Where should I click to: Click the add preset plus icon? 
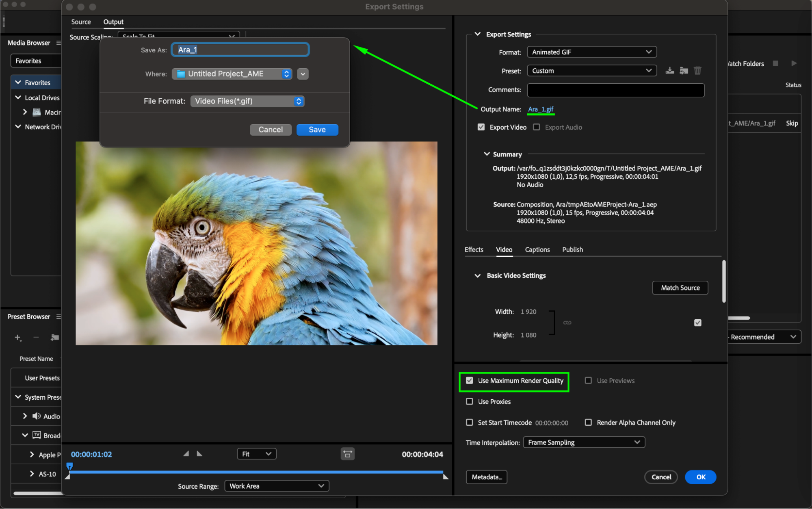17,338
